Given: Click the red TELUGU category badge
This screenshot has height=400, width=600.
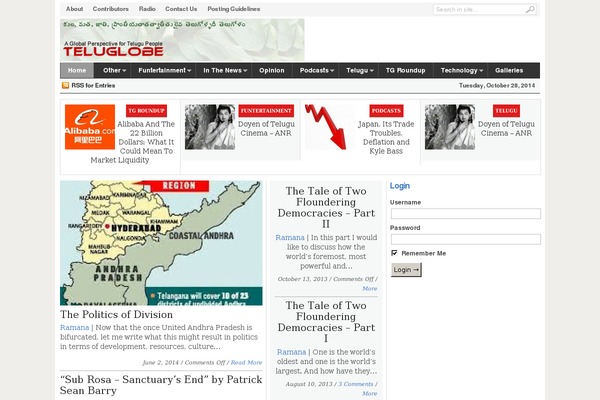Looking at the screenshot, I should pos(506,111).
